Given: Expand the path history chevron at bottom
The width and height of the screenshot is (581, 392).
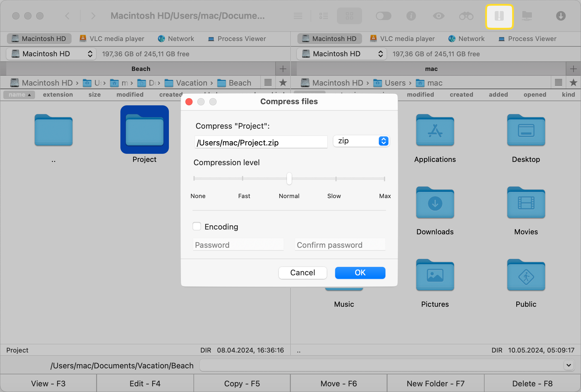Looking at the screenshot, I should [x=568, y=365].
